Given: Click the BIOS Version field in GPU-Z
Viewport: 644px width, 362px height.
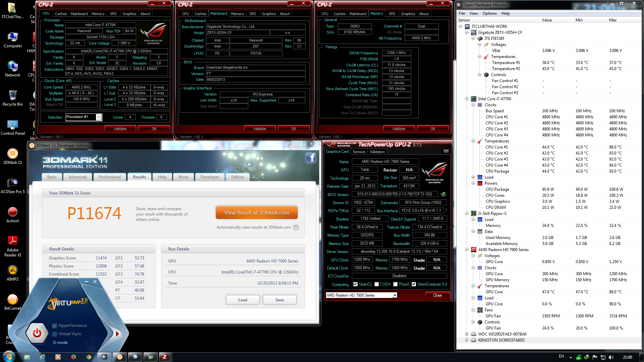Looking at the screenshot, I should point(394,194).
